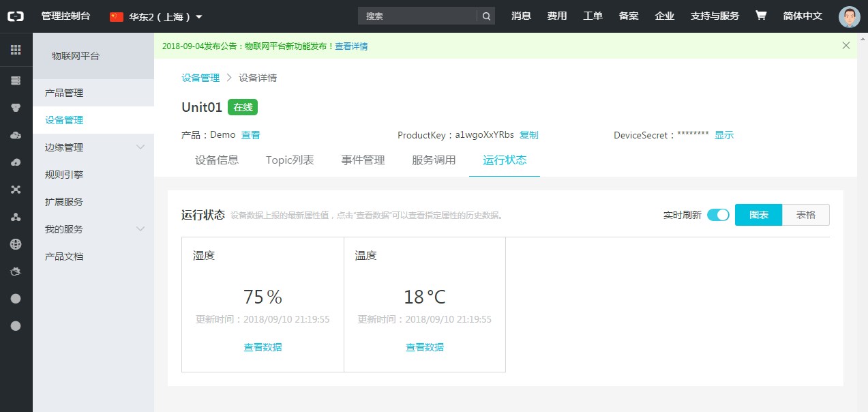868x412 pixels.
Task: Open 费用 in the top bar
Action: point(557,16)
